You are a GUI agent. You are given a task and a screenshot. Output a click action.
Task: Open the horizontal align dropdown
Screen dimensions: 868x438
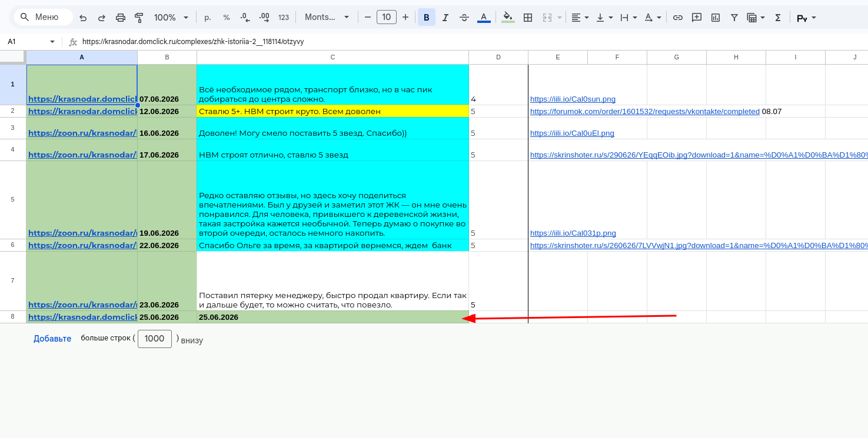click(x=580, y=18)
